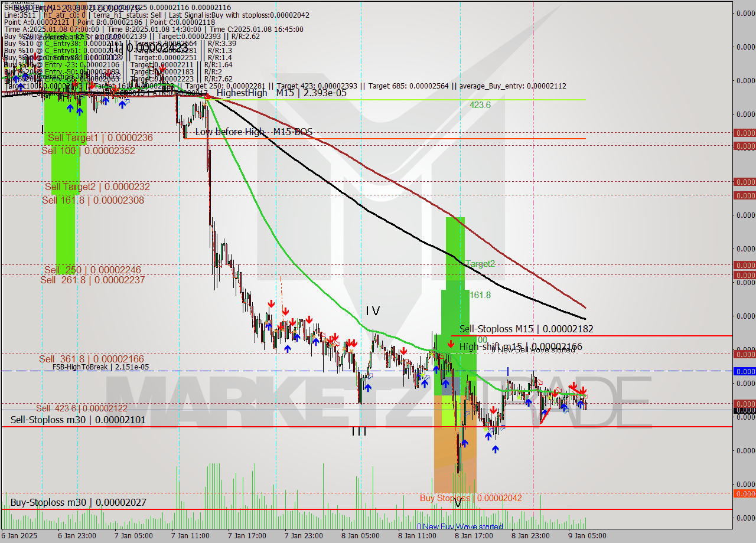Click the 'I I I' wave label
This screenshot has height=543, width=756.
[x=359, y=431]
